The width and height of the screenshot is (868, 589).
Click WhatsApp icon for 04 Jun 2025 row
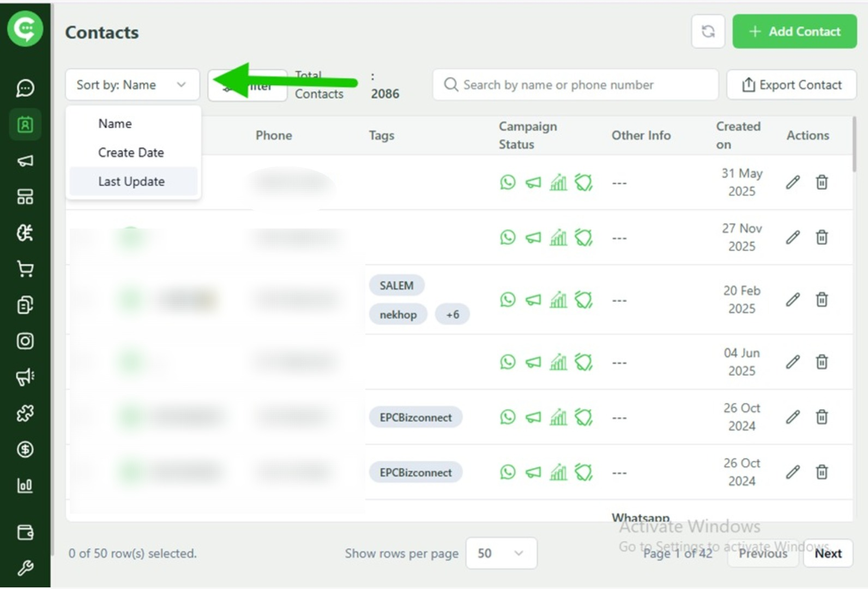(x=508, y=362)
